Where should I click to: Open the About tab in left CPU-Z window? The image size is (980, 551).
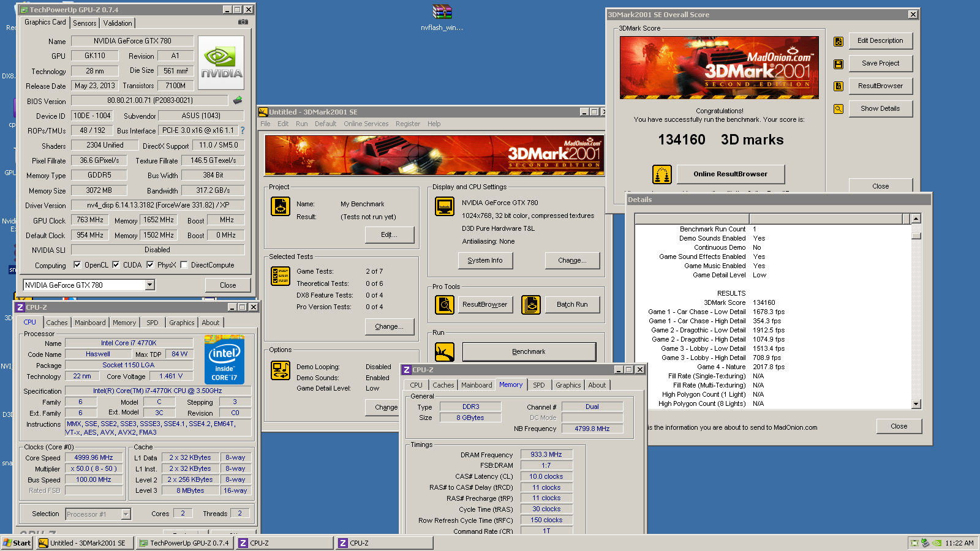211,323
